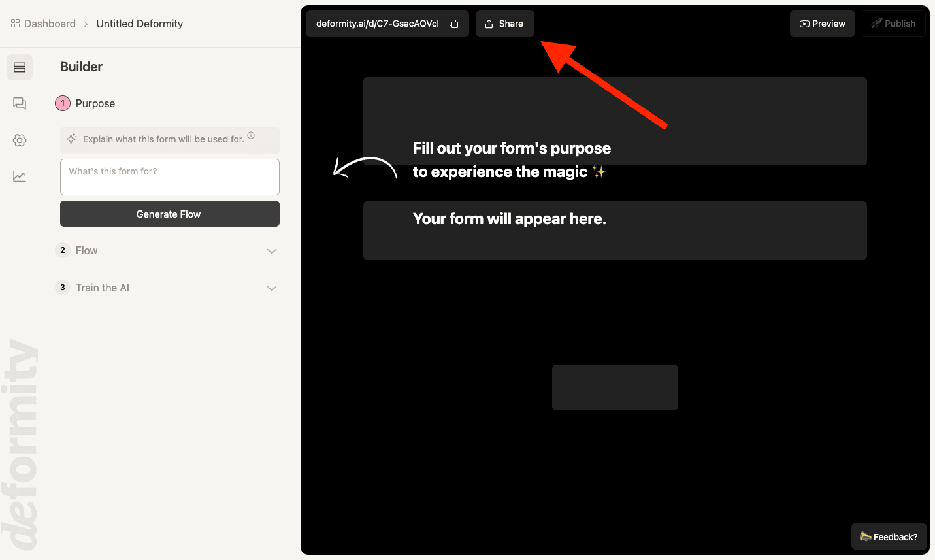Open form settings via the gear icon
The width and height of the screenshot is (935, 560).
[x=19, y=140]
